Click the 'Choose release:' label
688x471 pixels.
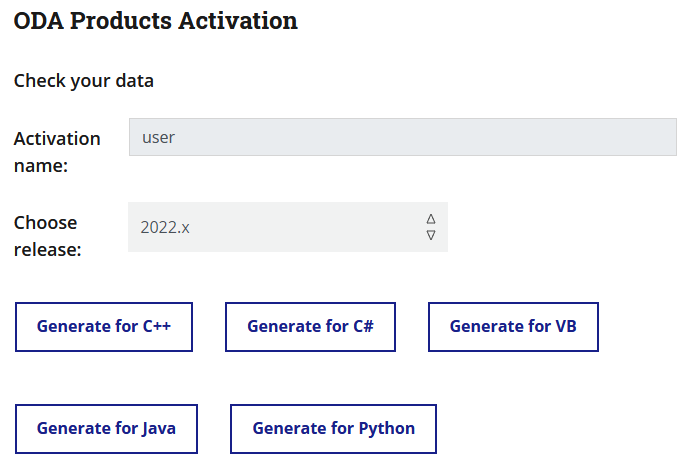(46, 235)
